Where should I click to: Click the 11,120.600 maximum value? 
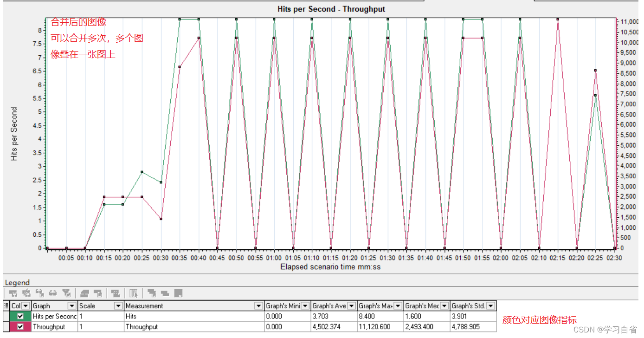coord(374,327)
